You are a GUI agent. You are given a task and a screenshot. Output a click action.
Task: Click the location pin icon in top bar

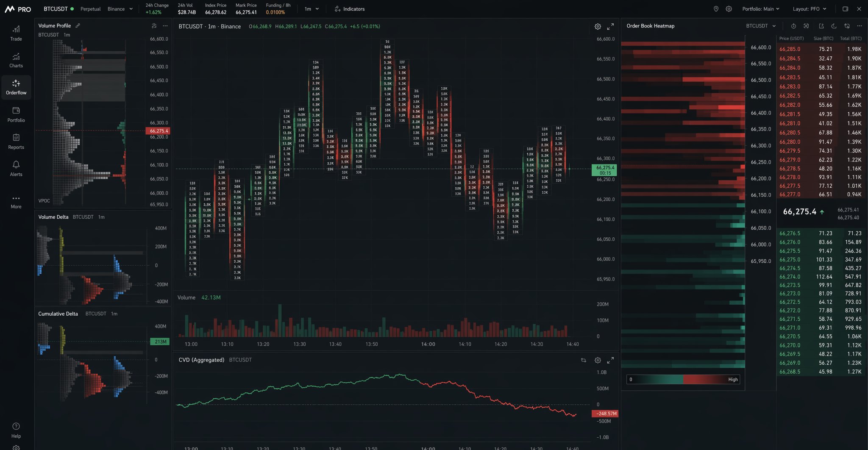[716, 9]
